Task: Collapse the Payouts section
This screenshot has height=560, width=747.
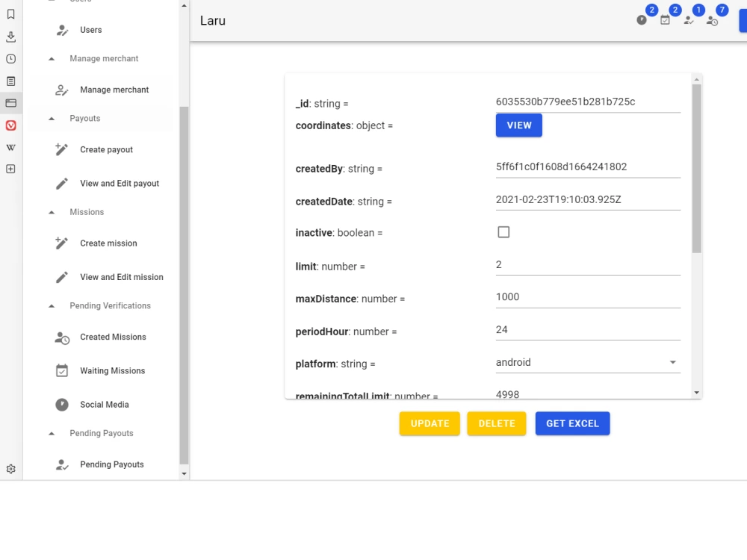Action: [52, 119]
